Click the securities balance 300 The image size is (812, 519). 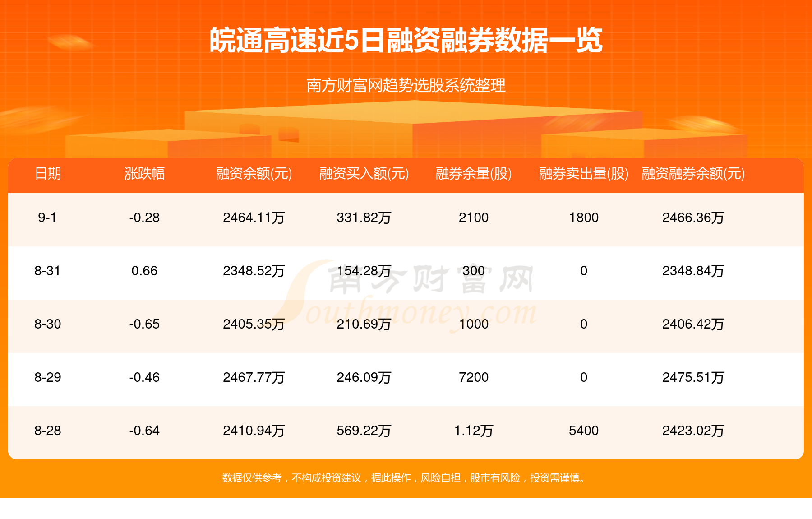click(474, 271)
